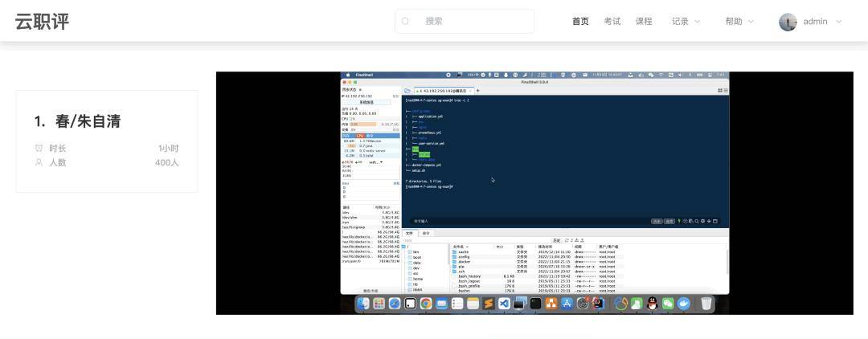Click the admin avatar picture

787,22
